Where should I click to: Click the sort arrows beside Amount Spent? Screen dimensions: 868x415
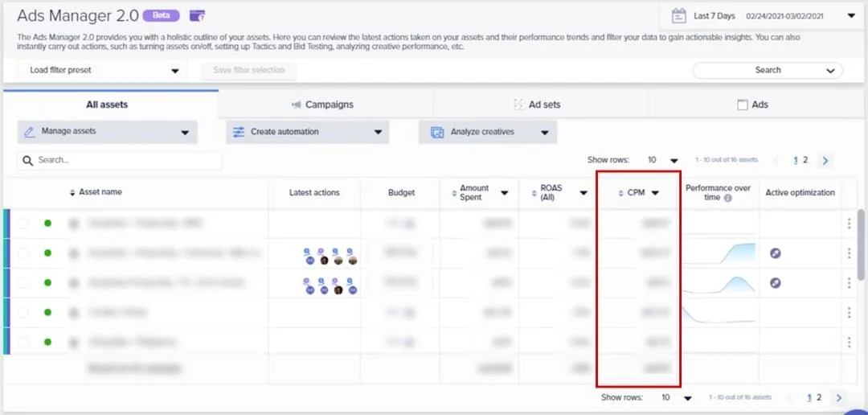click(454, 192)
